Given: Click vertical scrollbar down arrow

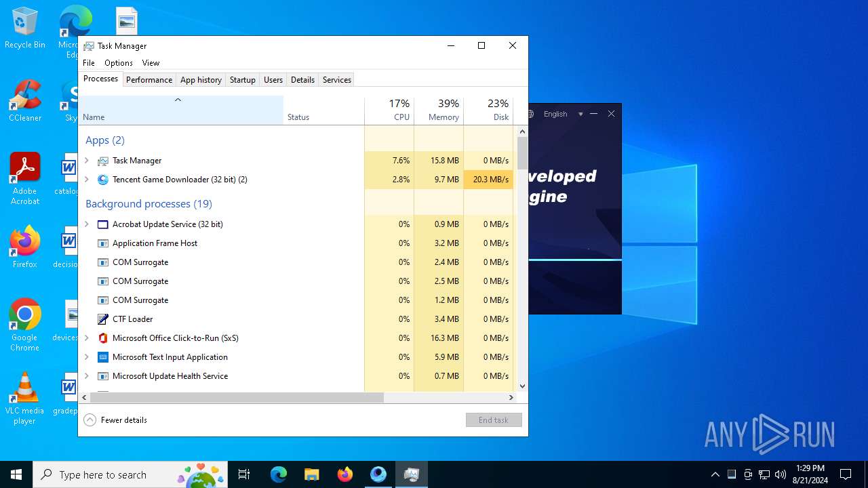Looking at the screenshot, I should [x=522, y=386].
